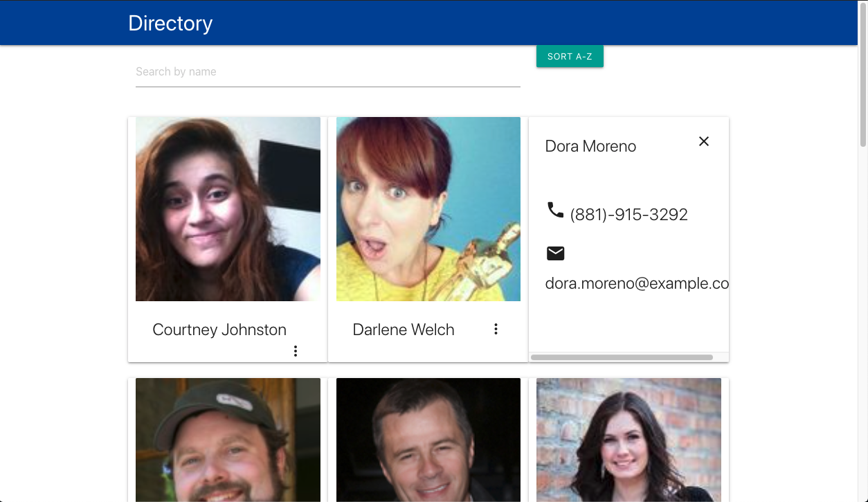Click phone number (881)-915-3292
Screen dimensions: 868x502
(629, 215)
